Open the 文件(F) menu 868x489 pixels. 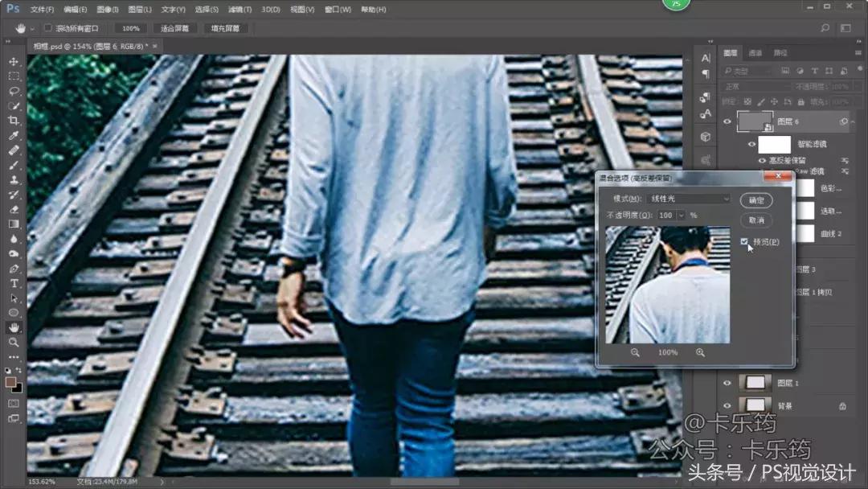[x=42, y=10]
